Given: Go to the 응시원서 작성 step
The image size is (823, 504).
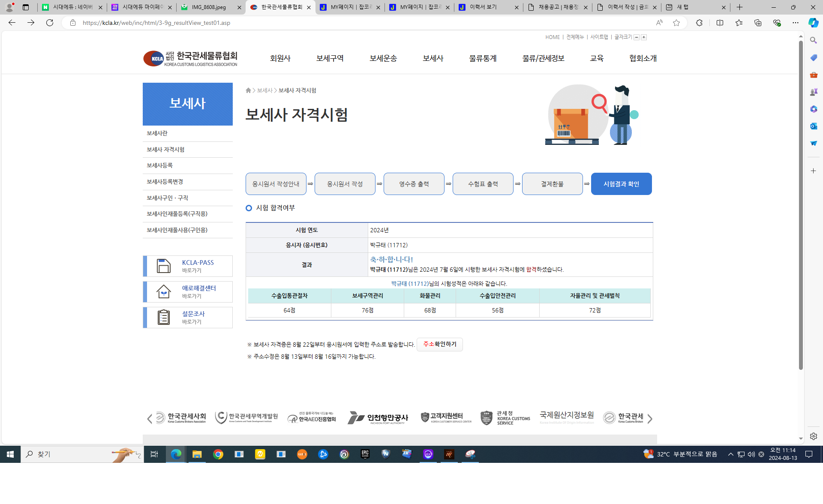Looking at the screenshot, I should pyautogui.click(x=345, y=184).
